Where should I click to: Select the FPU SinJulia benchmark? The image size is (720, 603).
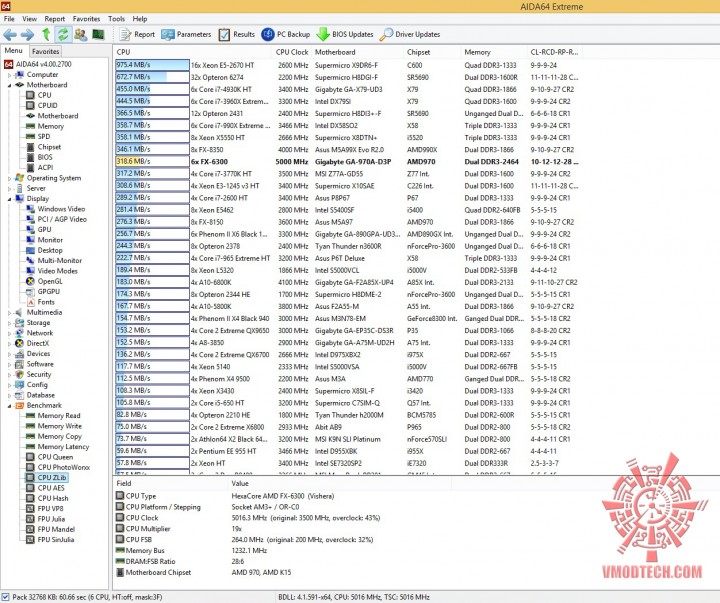(56, 540)
